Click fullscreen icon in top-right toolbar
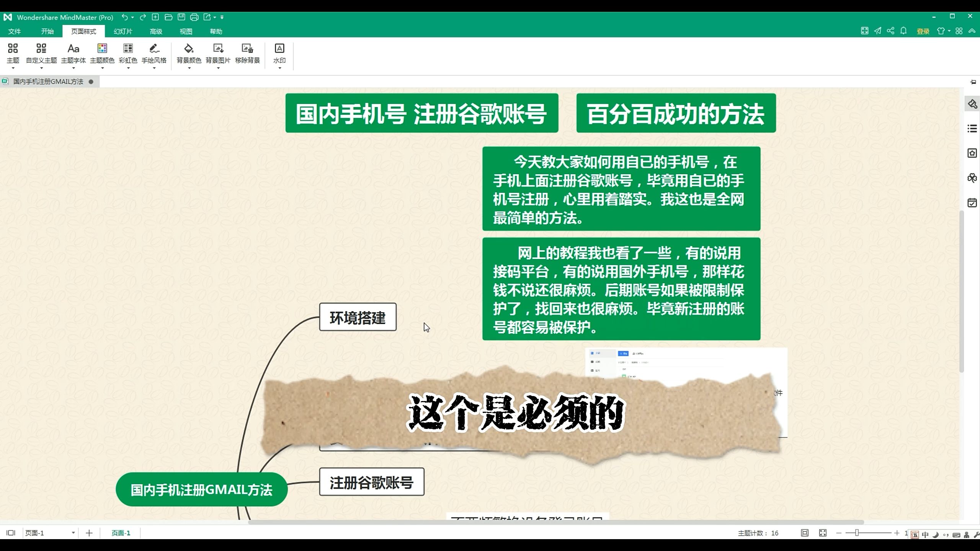The height and width of the screenshot is (551, 980). [x=865, y=31]
